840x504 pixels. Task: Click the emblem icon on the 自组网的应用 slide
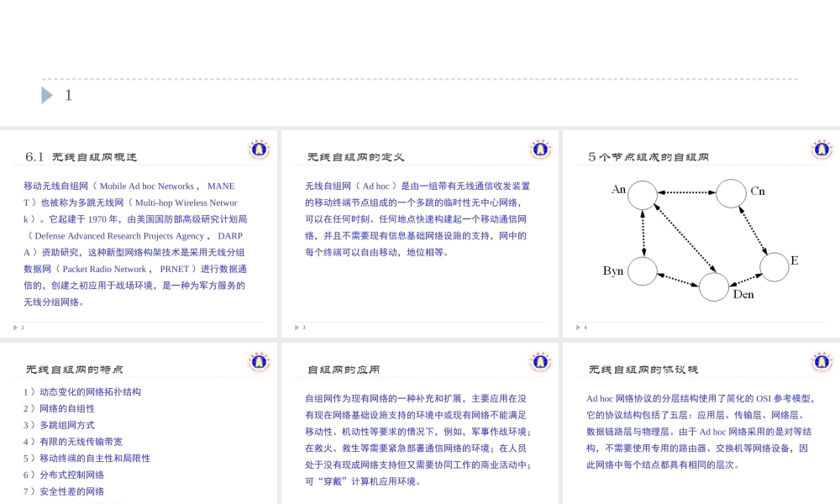(541, 363)
